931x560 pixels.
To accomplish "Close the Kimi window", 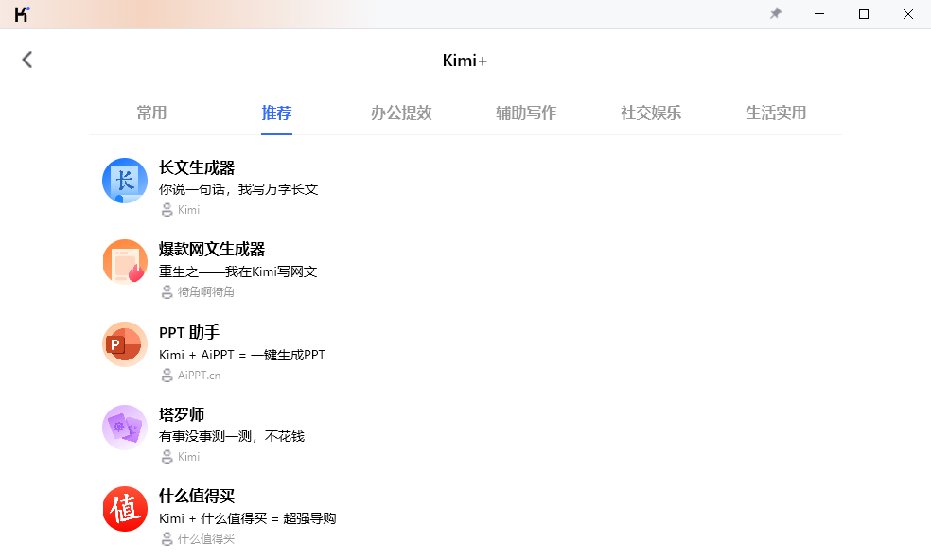I will (x=908, y=13).
